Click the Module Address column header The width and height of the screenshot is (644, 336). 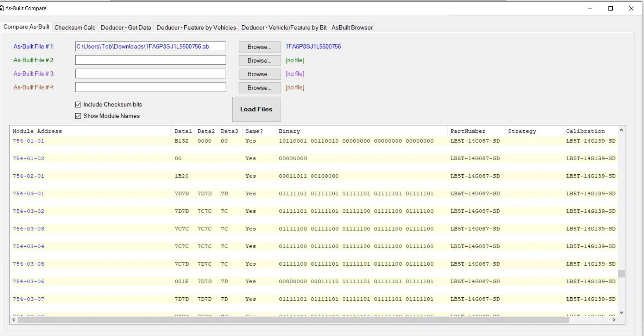[x=91, y=131]
